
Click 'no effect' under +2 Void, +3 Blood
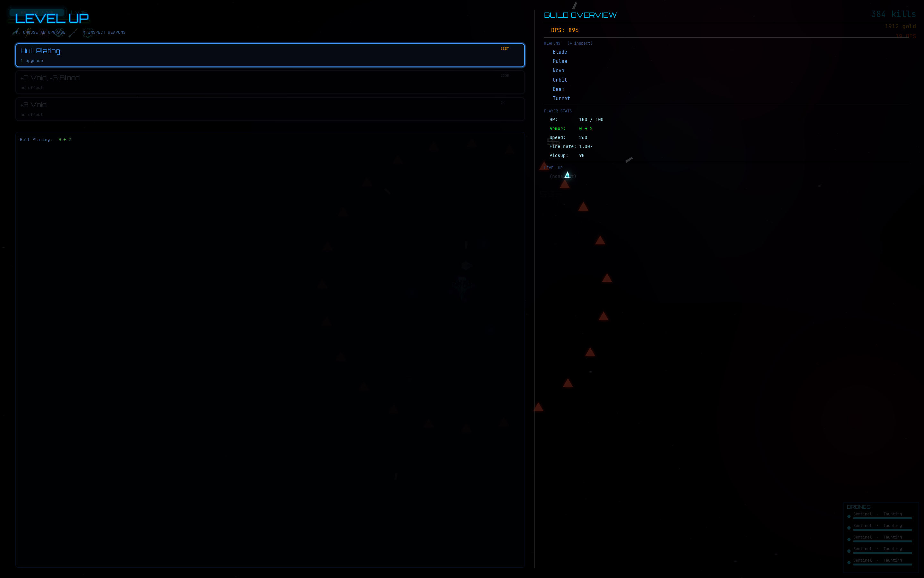tap(32, 88)
